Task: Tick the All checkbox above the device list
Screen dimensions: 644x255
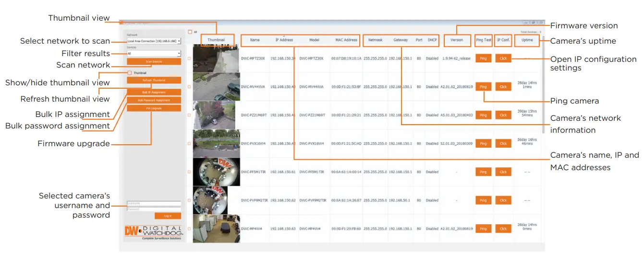Action: [x=190, y=32]
